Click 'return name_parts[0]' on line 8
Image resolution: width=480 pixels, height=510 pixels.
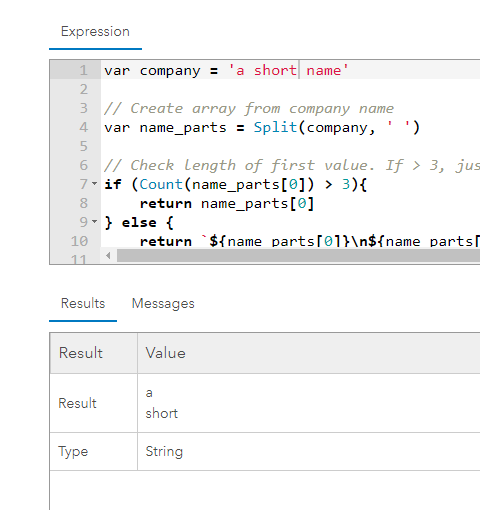227,203
